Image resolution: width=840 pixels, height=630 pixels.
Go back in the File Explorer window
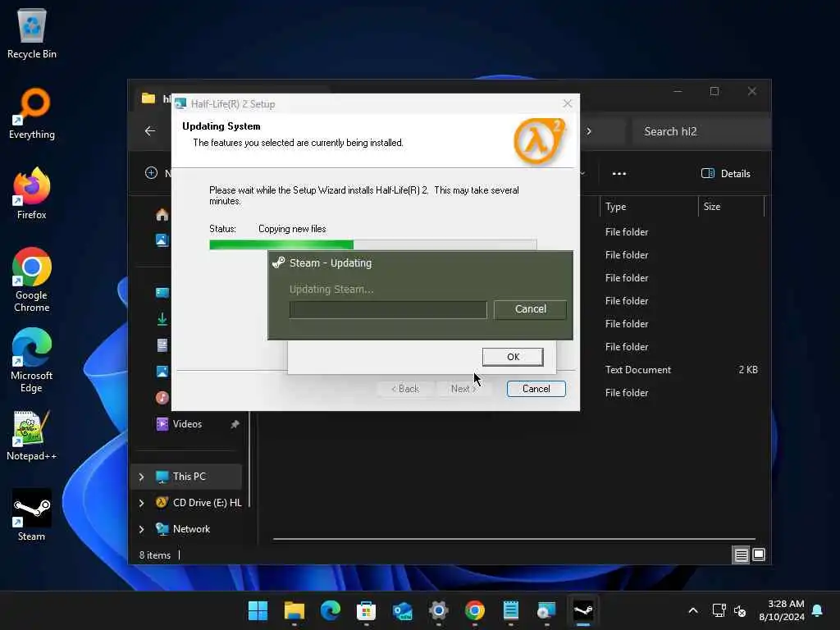click(150, 131)
